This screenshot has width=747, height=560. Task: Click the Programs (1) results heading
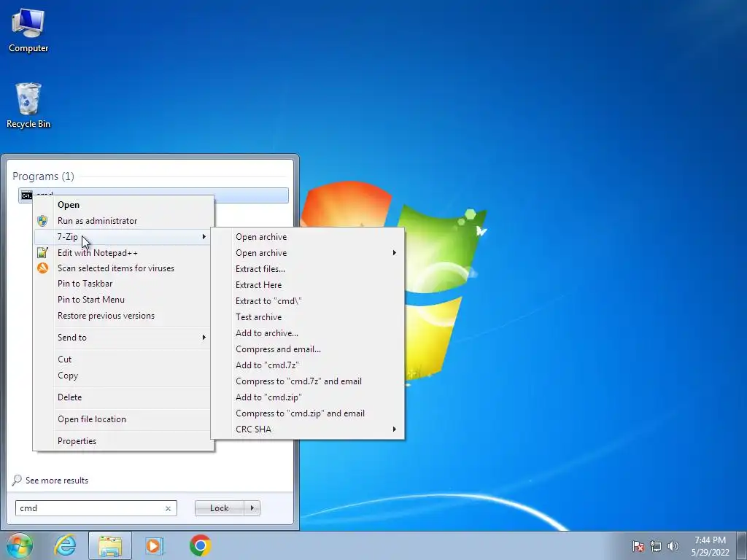pos(43,176)
